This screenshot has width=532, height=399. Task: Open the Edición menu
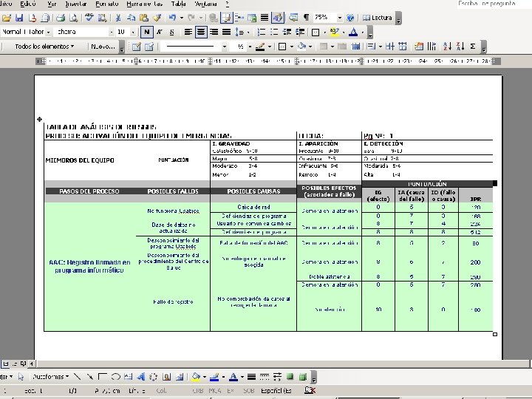pyautogui.click(x=28, y=4)
